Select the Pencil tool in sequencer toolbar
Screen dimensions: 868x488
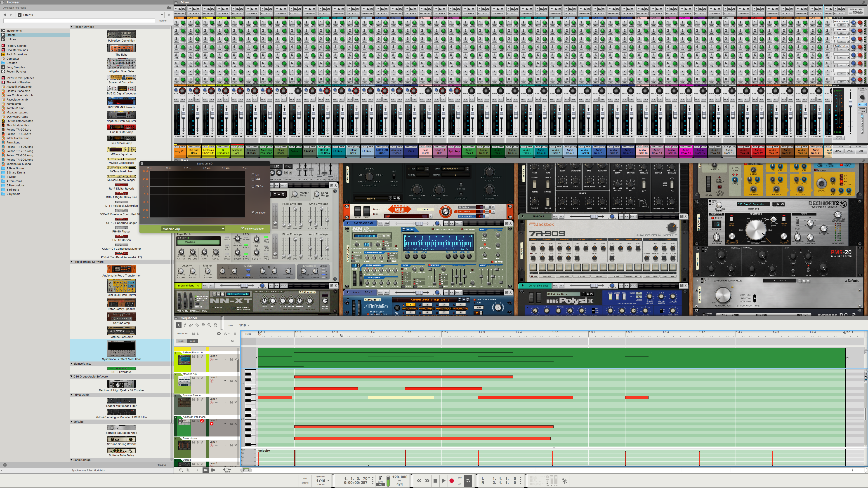185,325
